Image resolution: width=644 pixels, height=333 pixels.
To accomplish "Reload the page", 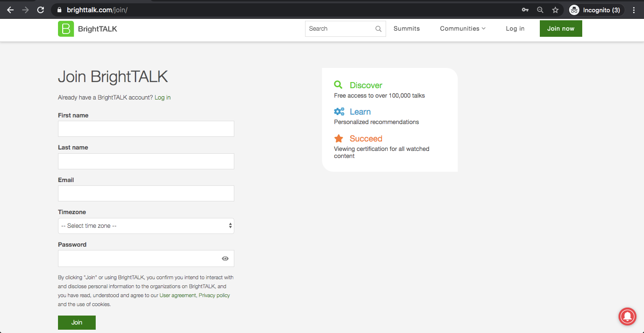I will [41, 10].
